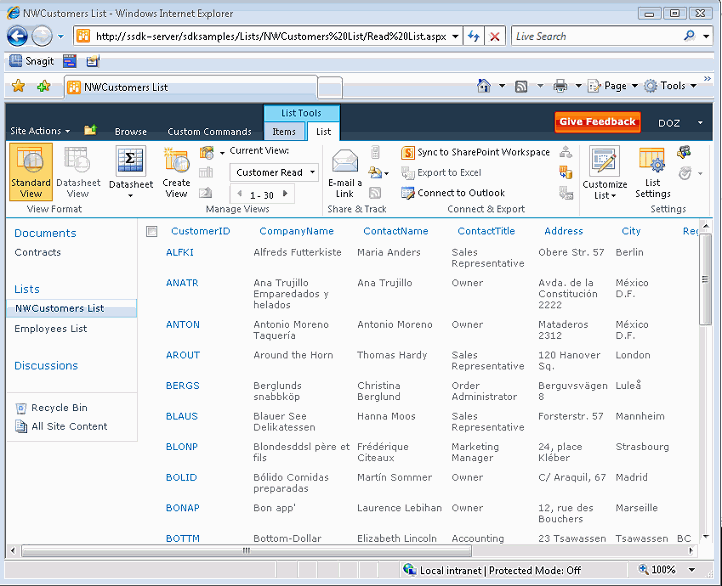This screenshot has height=586, width=722.
Task: Open the recent pages dropdown next to Forward
Action: (x=61, y=36)
